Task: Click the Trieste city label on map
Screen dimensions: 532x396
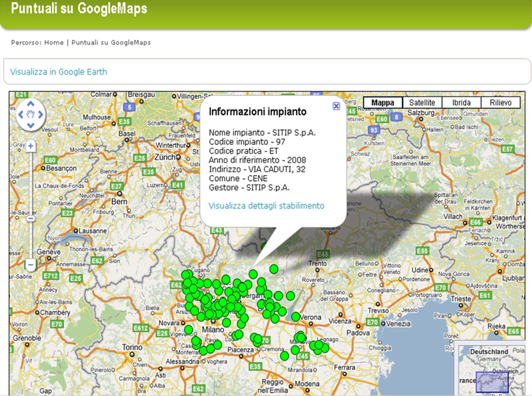Action: [x=461, y=299]
